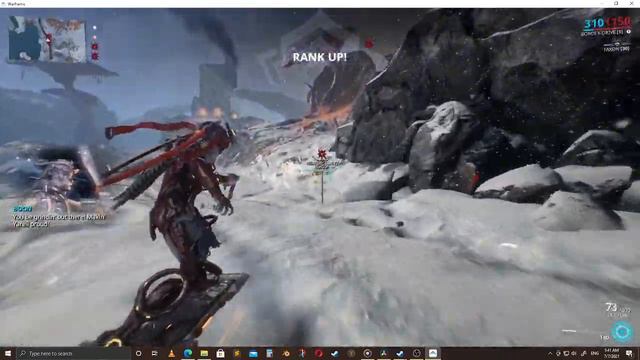Click the ENG language indicator
The image size is (640, 360).
[595, 353]
